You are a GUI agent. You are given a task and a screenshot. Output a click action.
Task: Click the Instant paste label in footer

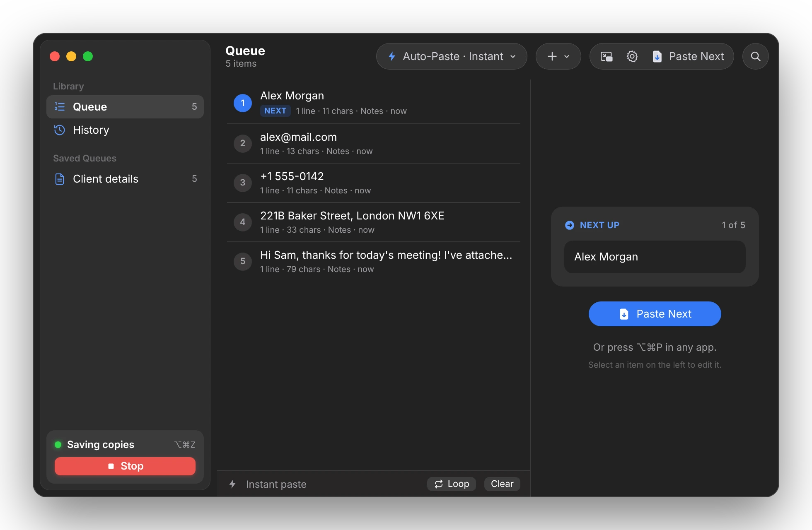click(276, 484)
